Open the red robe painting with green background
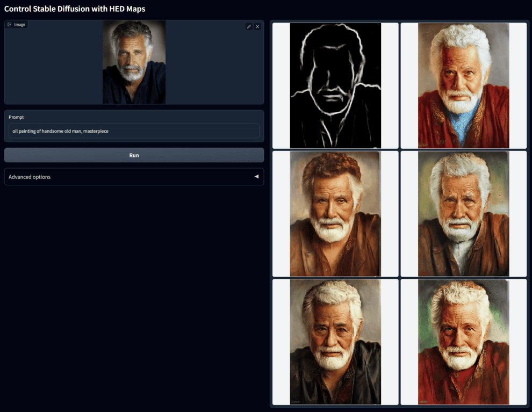Viewport: 532px width, 412px height. [x=463, y=342]
